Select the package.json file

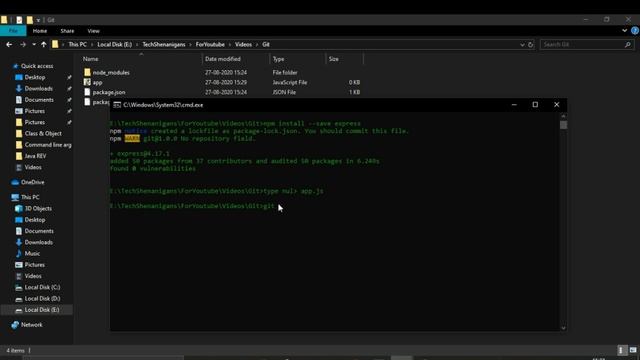coord(109,92)
